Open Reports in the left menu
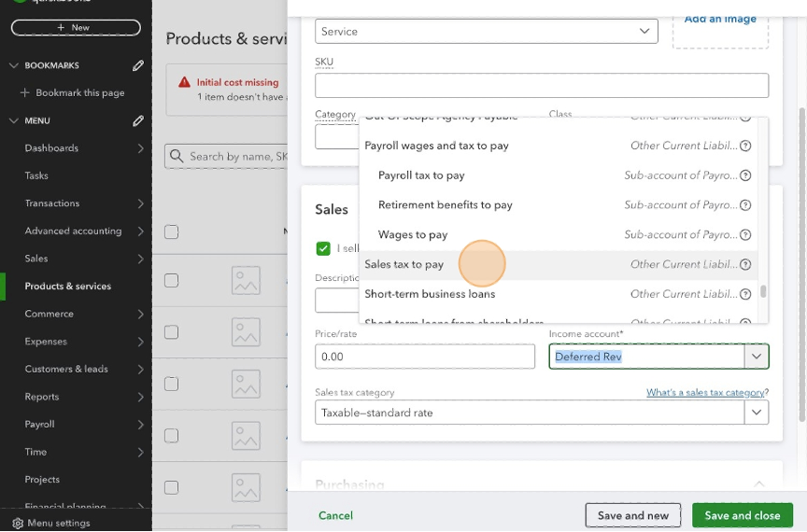 (x=42, y=397)
